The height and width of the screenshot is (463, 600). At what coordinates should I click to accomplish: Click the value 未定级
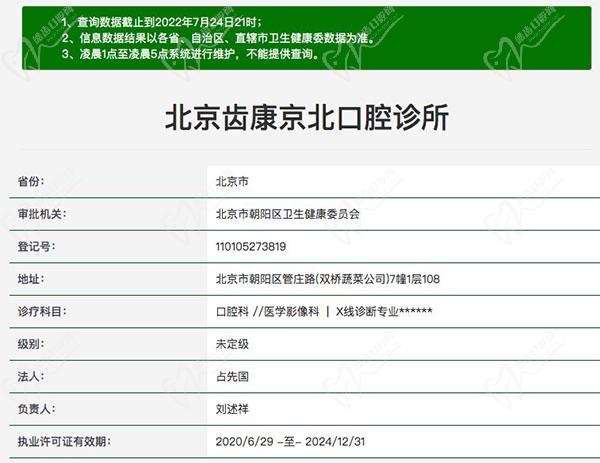232,344
